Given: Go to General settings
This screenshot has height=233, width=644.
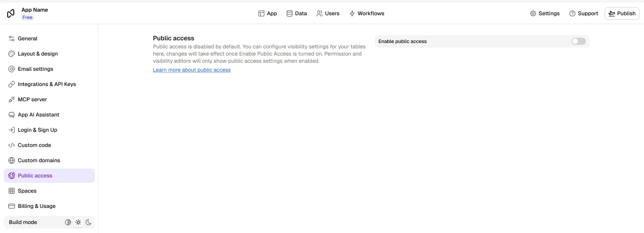Looking at the screenshot, I should 49,39.
